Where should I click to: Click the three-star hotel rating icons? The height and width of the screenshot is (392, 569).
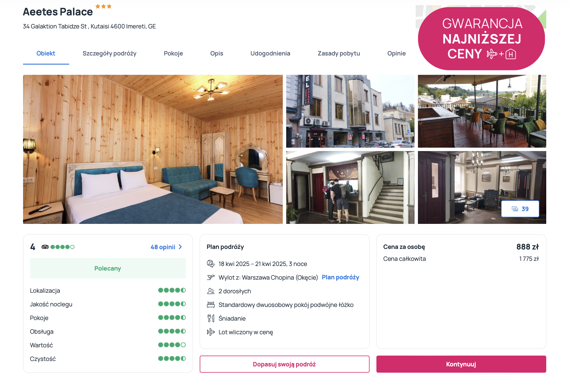click(103, 6)
